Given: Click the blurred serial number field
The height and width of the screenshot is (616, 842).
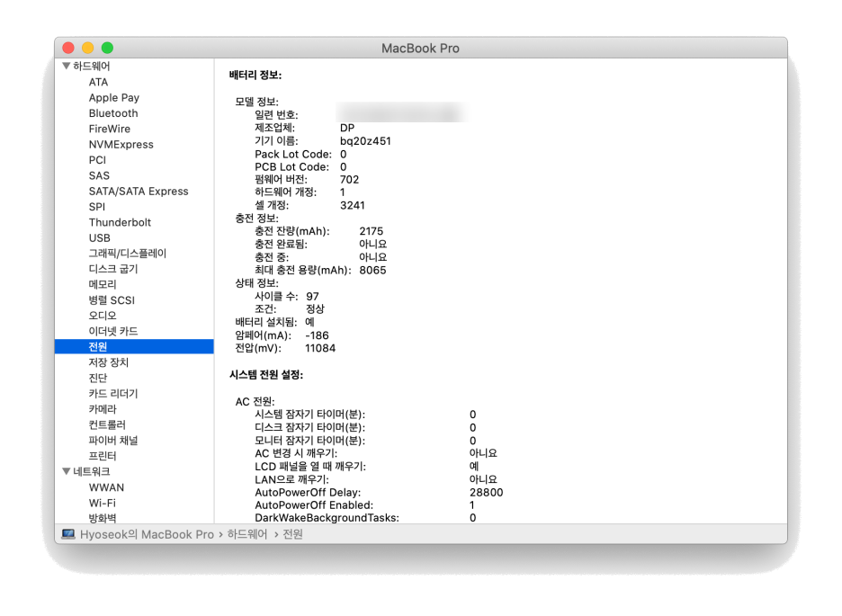Looking at the screenshot, I should tap(402, 113).
